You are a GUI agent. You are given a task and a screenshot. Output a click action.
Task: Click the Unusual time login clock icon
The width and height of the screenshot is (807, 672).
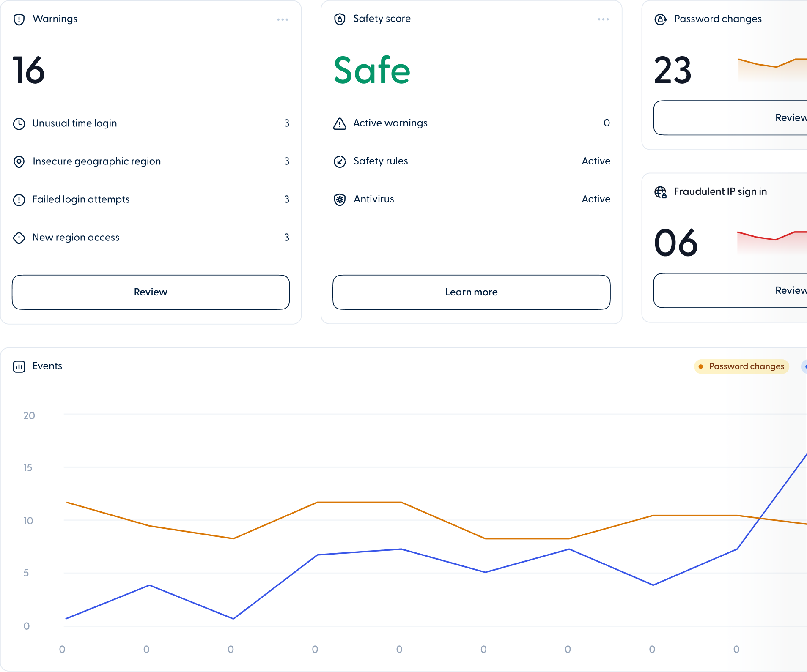(19, 124)
